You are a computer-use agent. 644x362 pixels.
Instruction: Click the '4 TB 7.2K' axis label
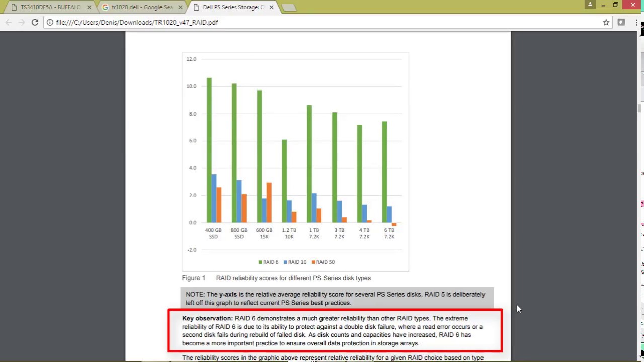[364, 233]
